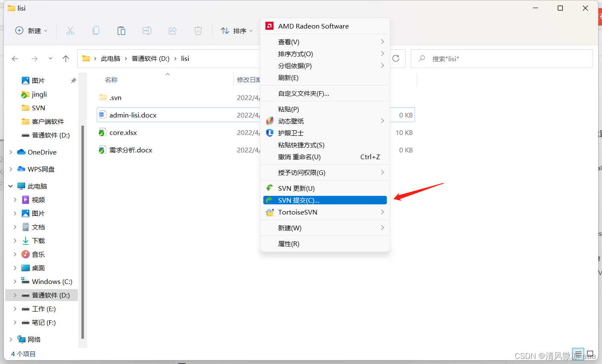Choose 粘贴(P) from context menu
Screen dimensions: 602x364
pos(325,109)
